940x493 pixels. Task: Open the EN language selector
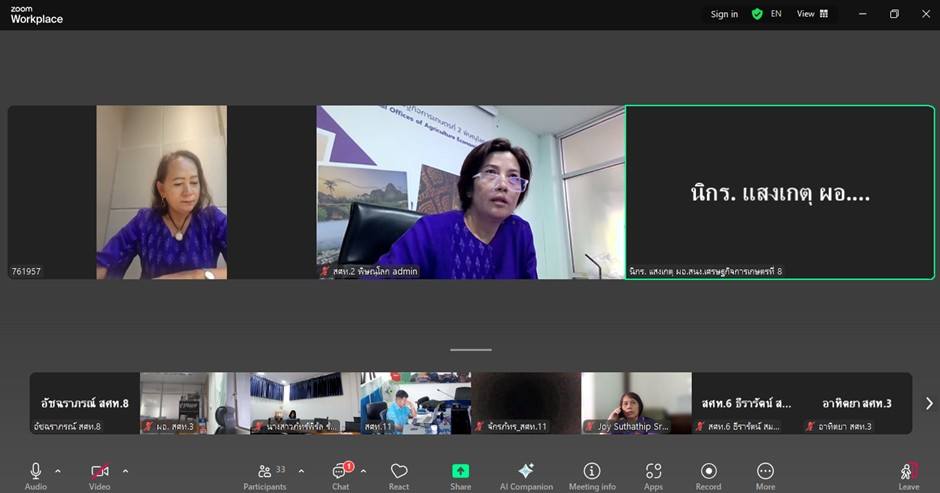click(776, 14)
